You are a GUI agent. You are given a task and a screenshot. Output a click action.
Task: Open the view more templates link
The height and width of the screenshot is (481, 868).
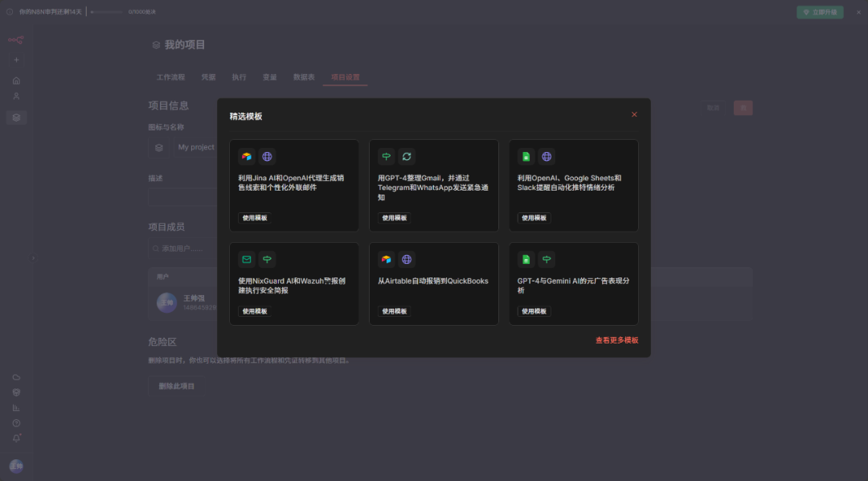(x=616, y=340)
